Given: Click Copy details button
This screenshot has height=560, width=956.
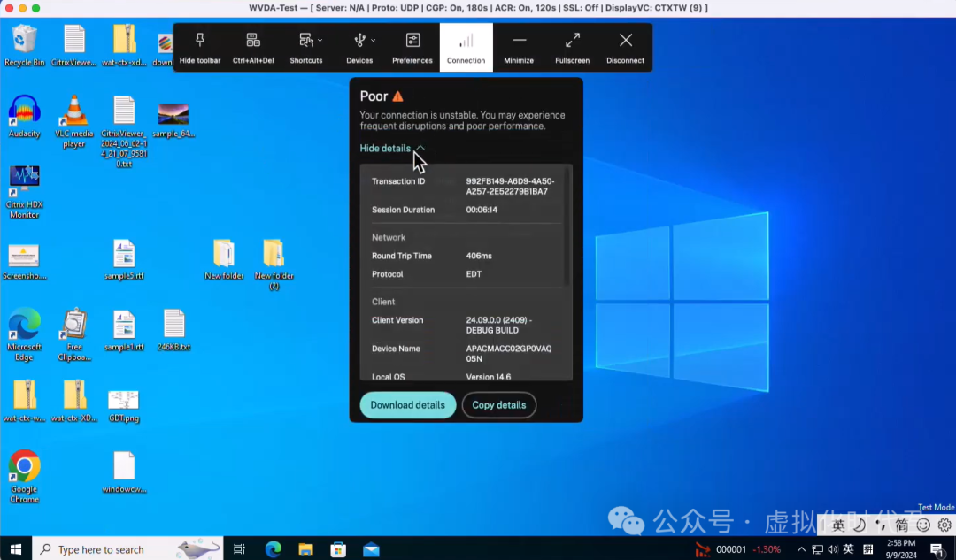Looking at the screenshot, I should (x=498, y=405).
